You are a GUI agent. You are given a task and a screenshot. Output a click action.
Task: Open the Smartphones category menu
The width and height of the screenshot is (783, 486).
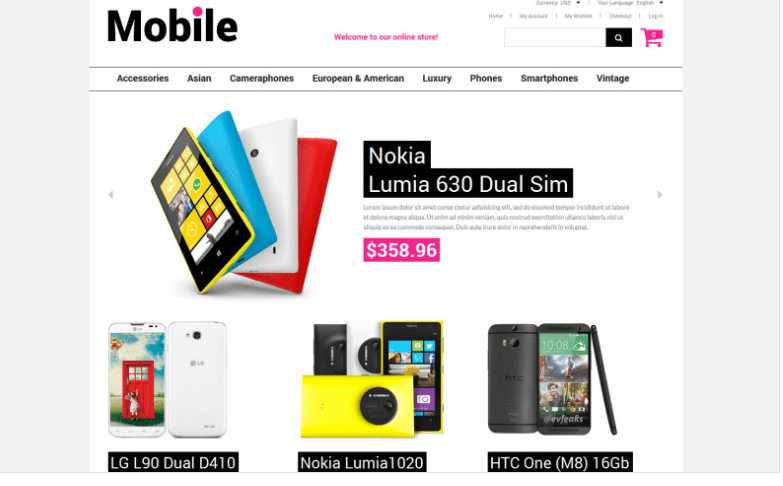(549, 78)
